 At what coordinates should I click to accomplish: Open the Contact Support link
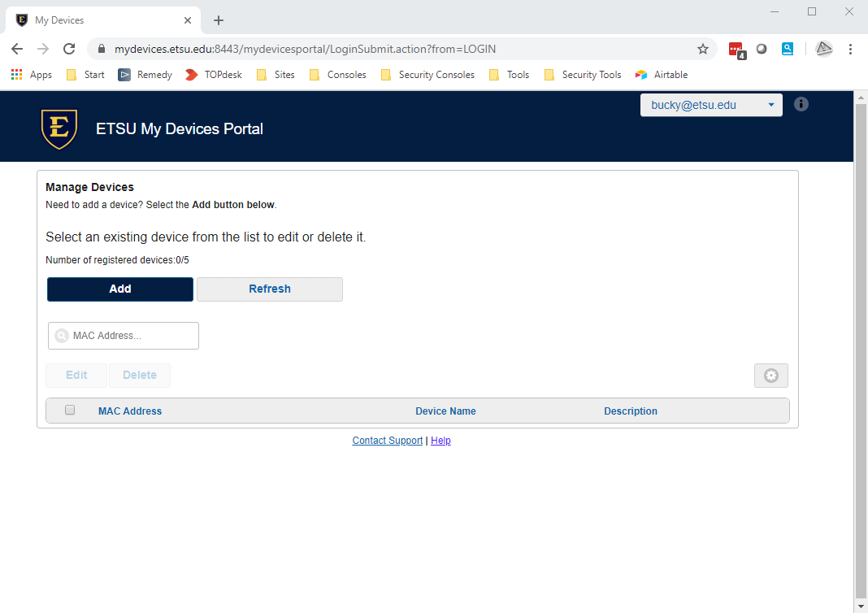point(387,441)
